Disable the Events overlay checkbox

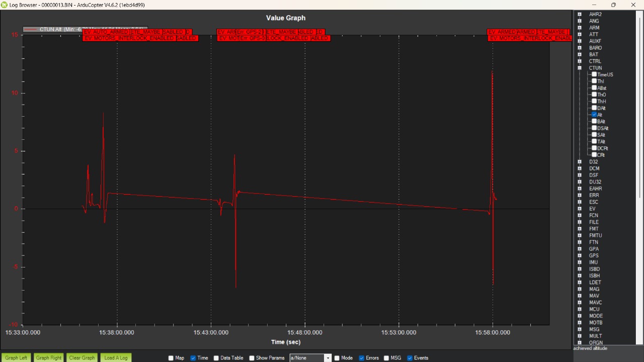(410, 358)
